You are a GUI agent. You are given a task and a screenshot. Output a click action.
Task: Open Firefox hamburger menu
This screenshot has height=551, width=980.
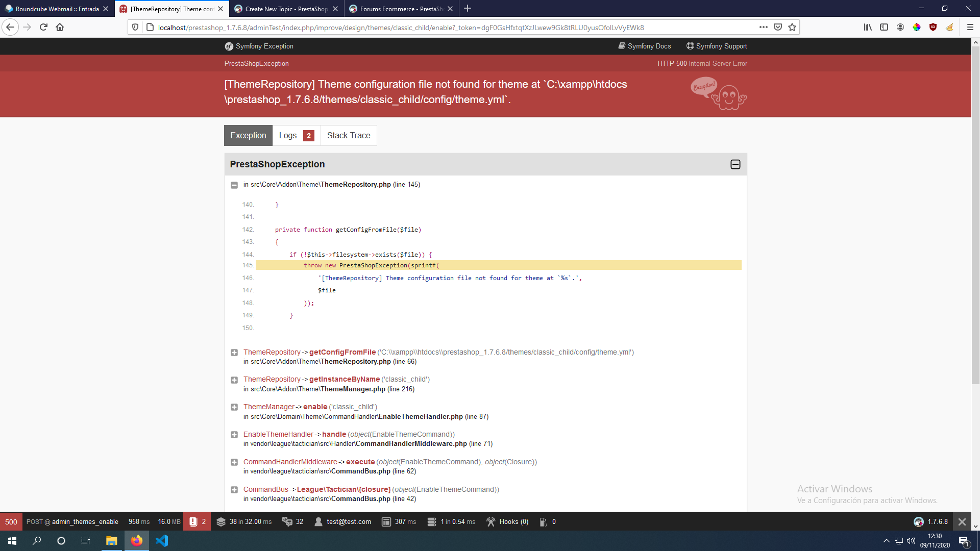click(970, 27)
